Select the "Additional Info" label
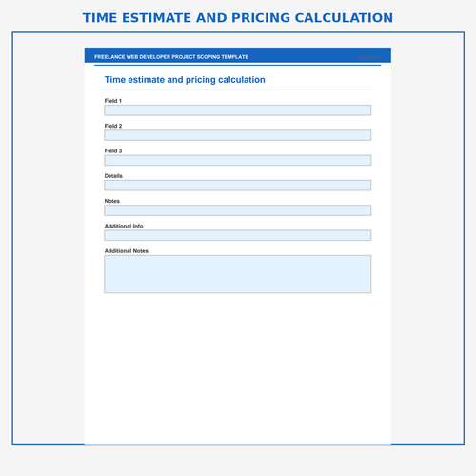The height and width of the screenshot is (476, 476). 124,227
